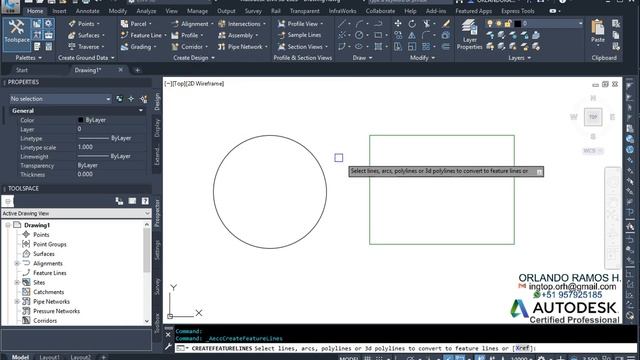Click the Alignment tool in the ribbon
This screenshot has height=360, width=640.
(x=192, y=24)
